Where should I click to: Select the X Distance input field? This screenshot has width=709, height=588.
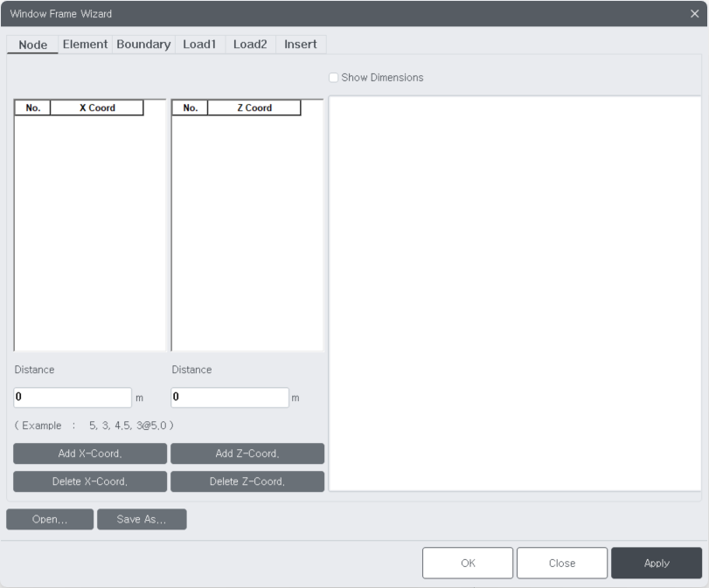tap(73, 397)
